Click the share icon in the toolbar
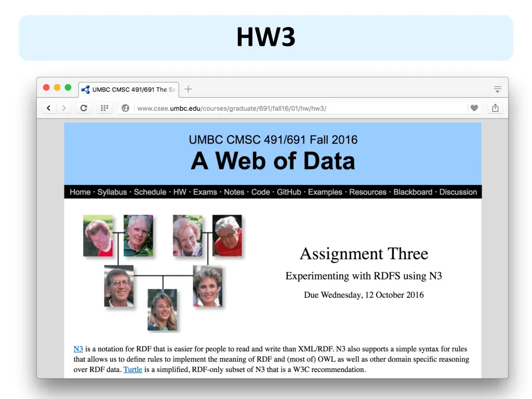This screenshot has height=399, width=532. point(495,108)
